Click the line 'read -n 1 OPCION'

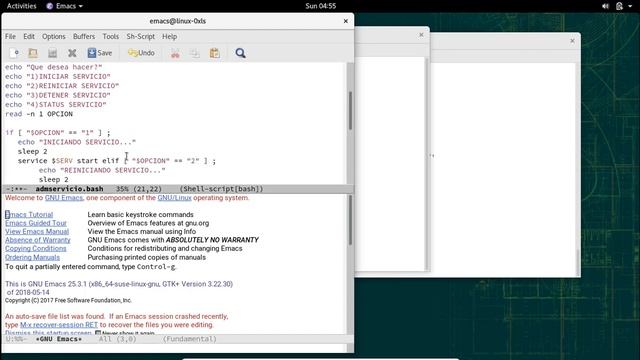(x=39, y=114)
